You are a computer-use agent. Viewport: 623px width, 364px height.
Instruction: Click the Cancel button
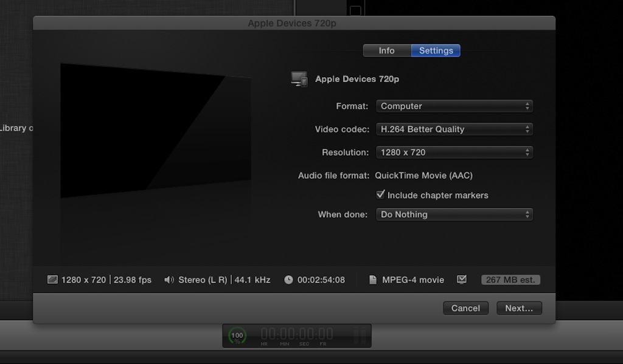click(465, 308)
